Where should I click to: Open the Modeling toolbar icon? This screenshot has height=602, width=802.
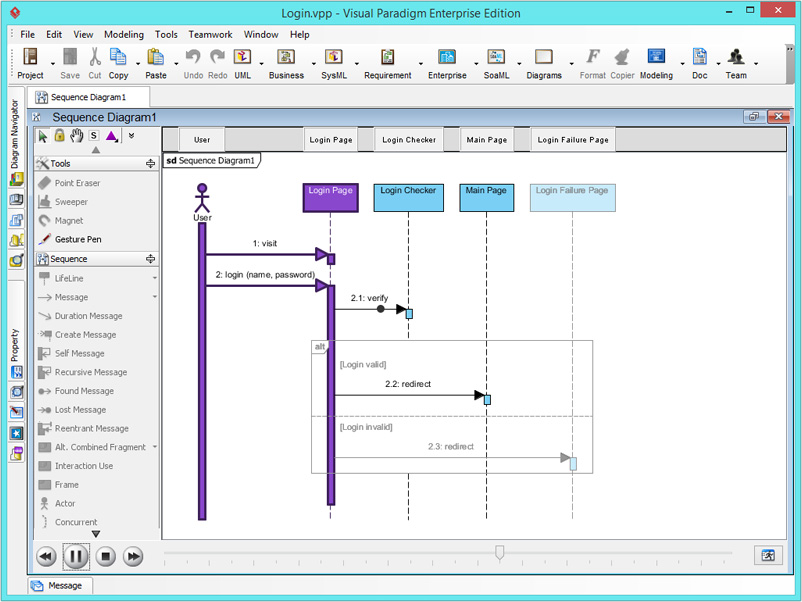pyautogui.click(x=656, y=56)
